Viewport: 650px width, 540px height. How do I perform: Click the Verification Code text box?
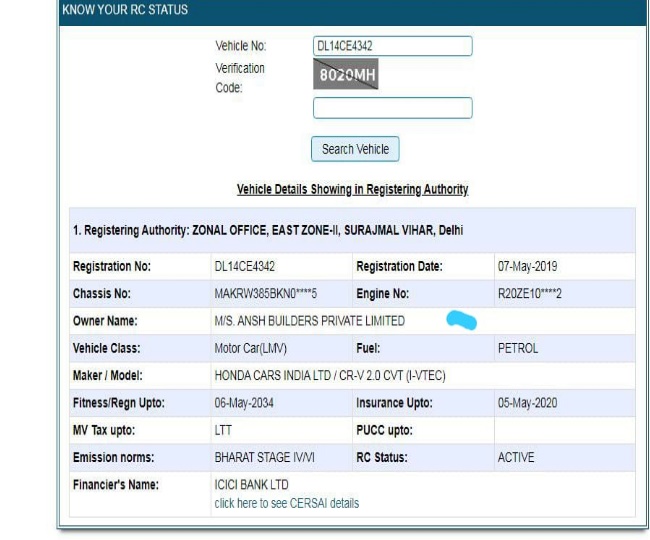[391, 108]
